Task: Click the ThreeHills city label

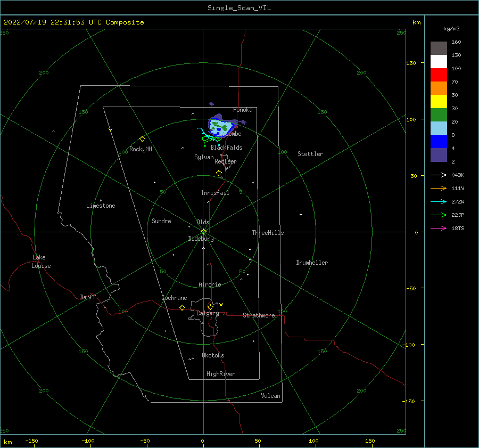Action: click(x=268, y=233)
